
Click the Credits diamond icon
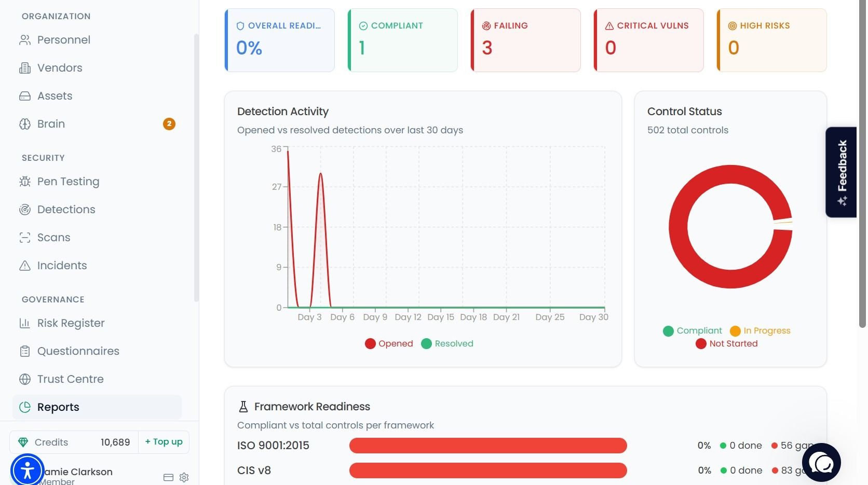coord(23,442)
